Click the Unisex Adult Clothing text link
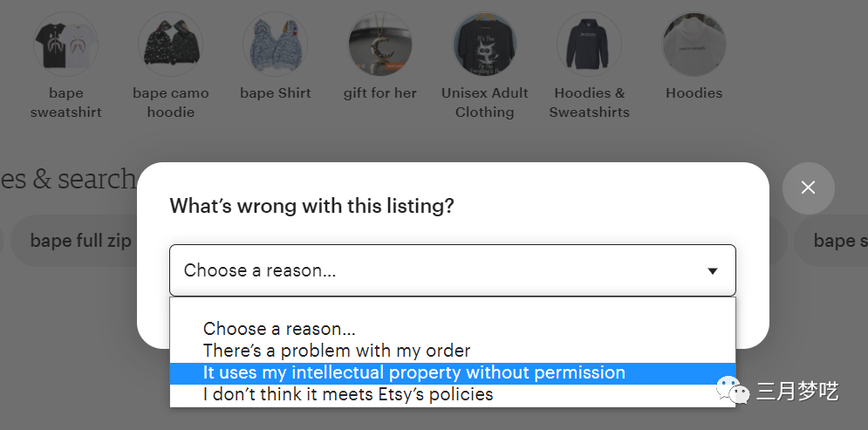This screenshot has height=430, width=868. 484,102
